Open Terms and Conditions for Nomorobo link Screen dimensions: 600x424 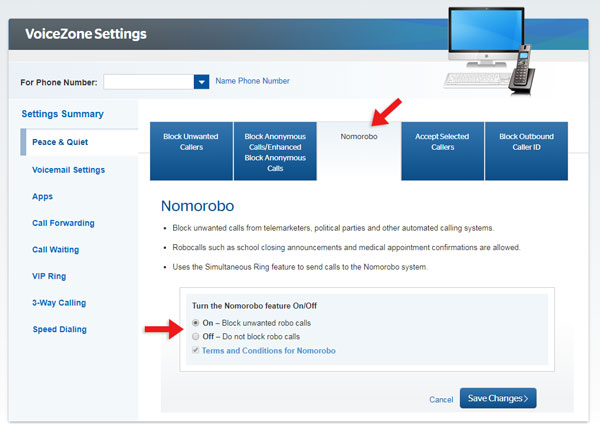(x=269, y=351)
